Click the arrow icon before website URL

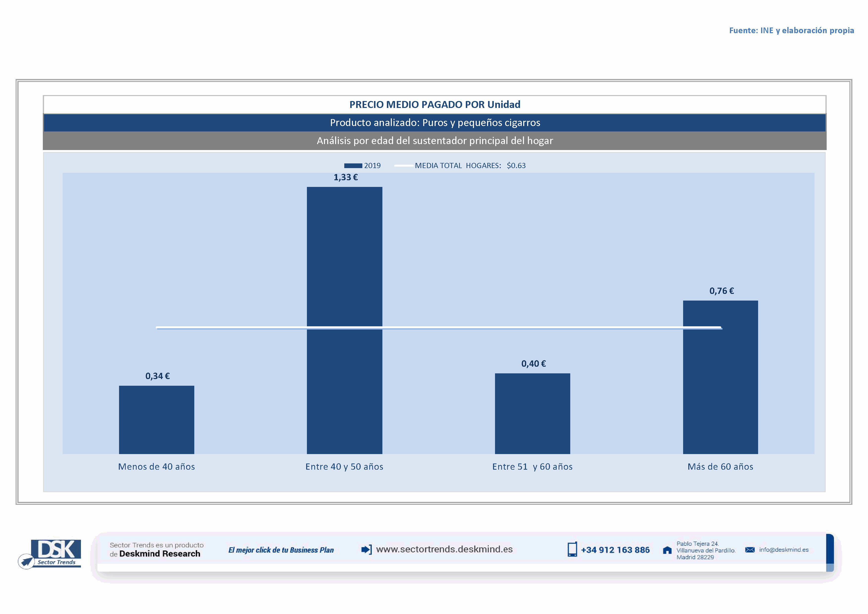[366, 549]
